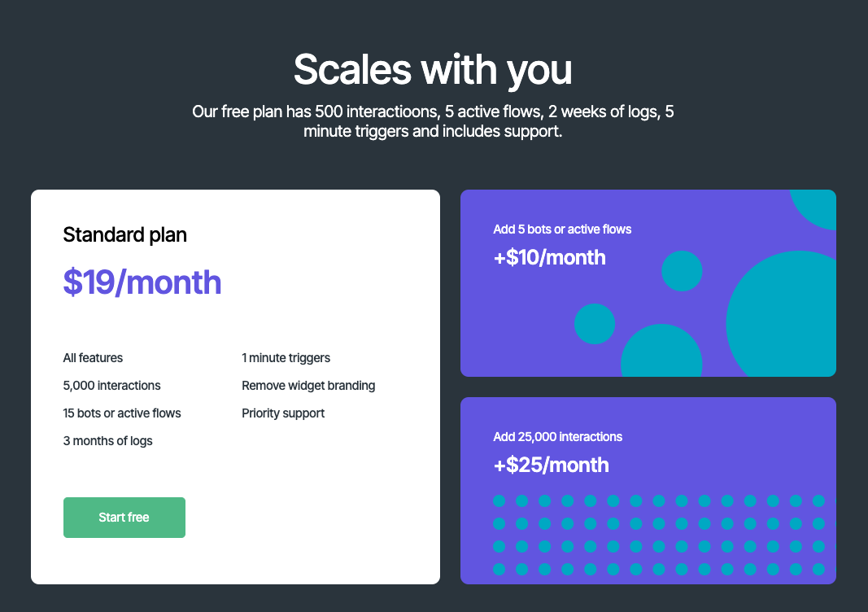Click the '+$25/month' price label
868x612 pixels.
point(551,465)
